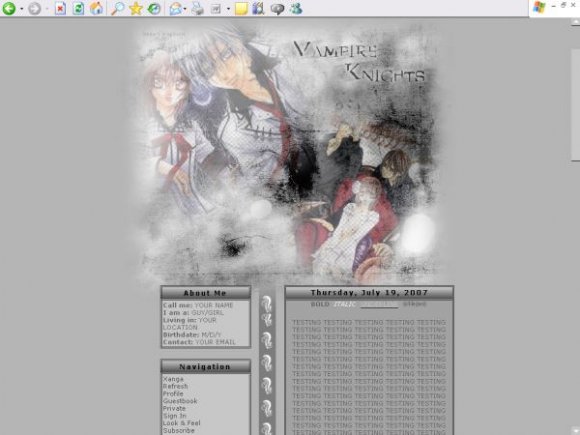Open the Xanga link in Navigation
Viewport: 580px width, 435px height.
point(173,379)
